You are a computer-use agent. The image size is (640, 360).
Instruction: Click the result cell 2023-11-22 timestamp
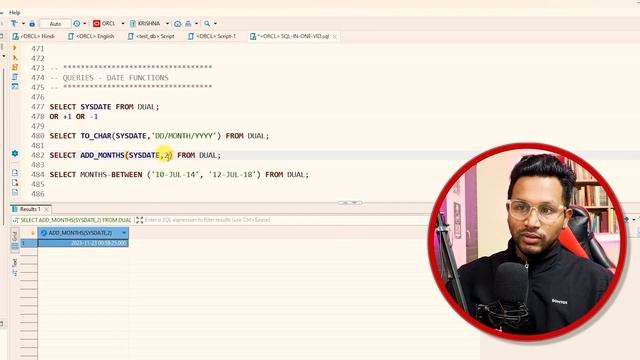(x=83, y=243)
